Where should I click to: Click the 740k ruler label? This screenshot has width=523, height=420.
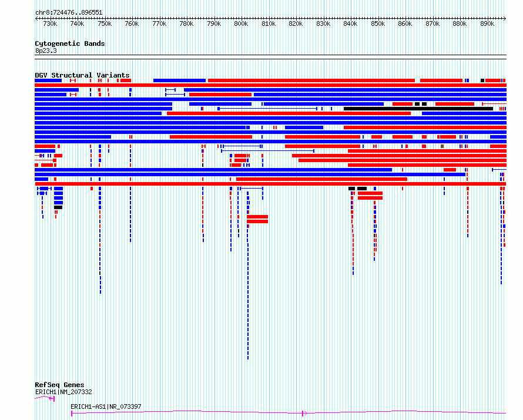77,24
